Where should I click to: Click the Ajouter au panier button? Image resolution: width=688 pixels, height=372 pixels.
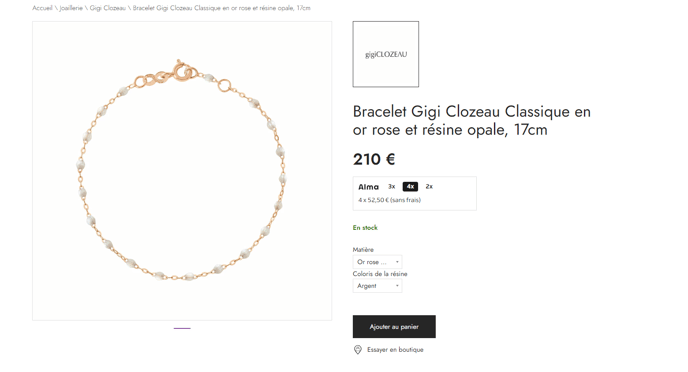pyautogui.click(x=394, y=326)
